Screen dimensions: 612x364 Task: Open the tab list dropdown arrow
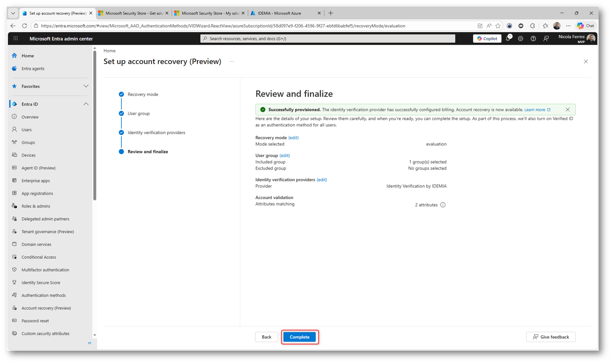(13, 13)
